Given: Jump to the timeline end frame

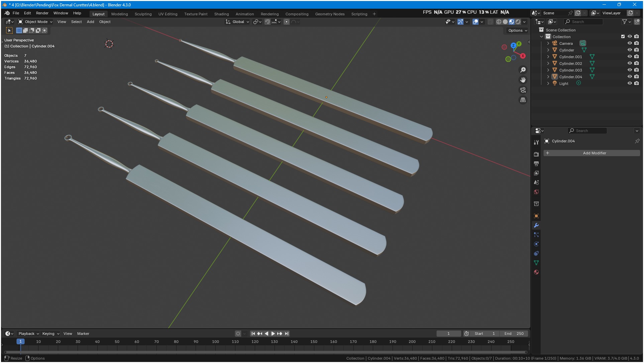Looking at the screenshot, I should (x=287, y=334).
